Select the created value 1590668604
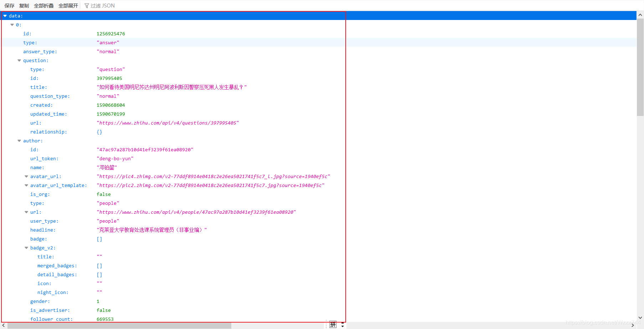 click(x=111, y=105)
